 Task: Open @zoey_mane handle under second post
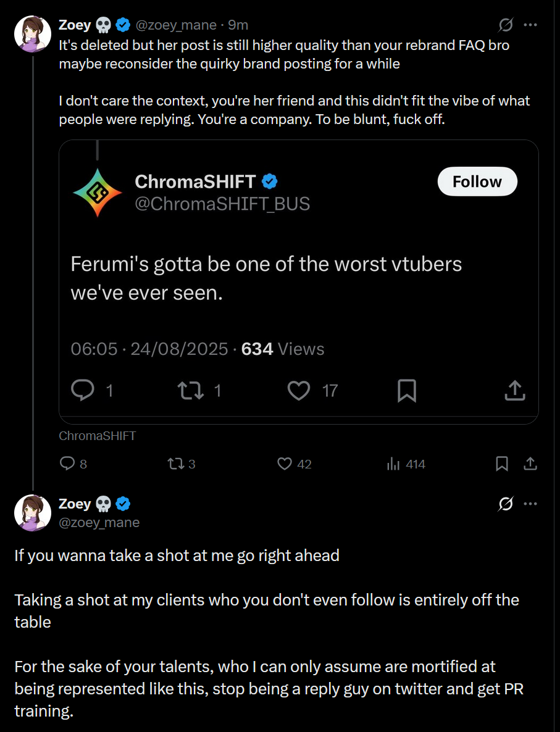click(x=99, y=523)
